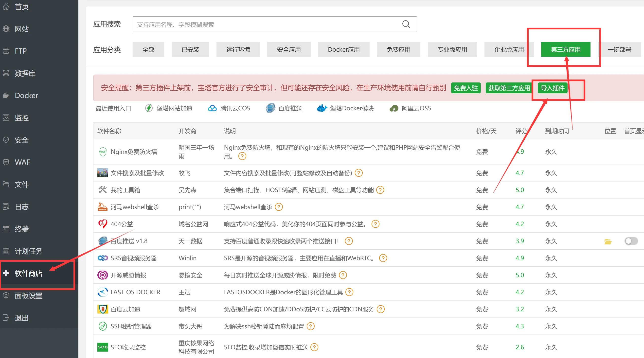Select the 专业版应用 category tab
The width and height of the screenshot is (644, 358).
tap(452, 50)
